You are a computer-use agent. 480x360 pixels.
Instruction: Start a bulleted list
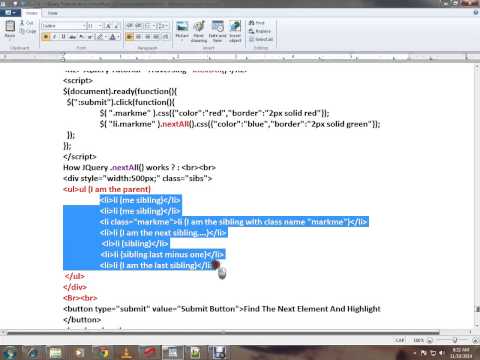pos(148,26)
